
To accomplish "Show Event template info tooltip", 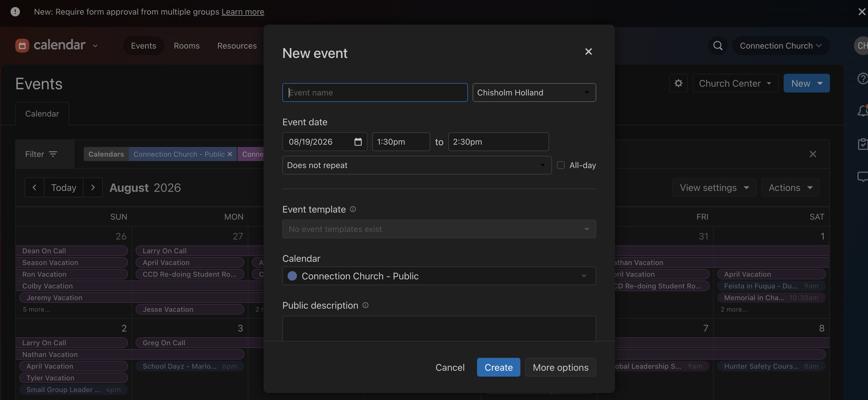I will [x=353, y=209].
